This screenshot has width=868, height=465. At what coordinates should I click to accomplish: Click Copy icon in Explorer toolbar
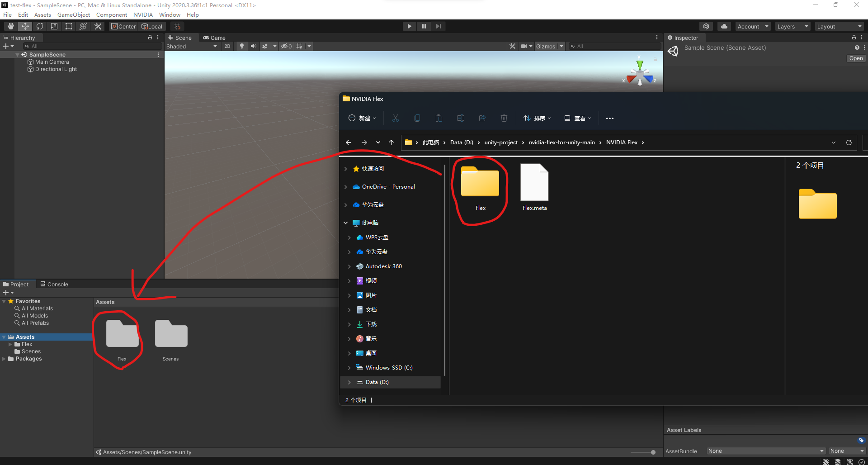tap(417, 118)
